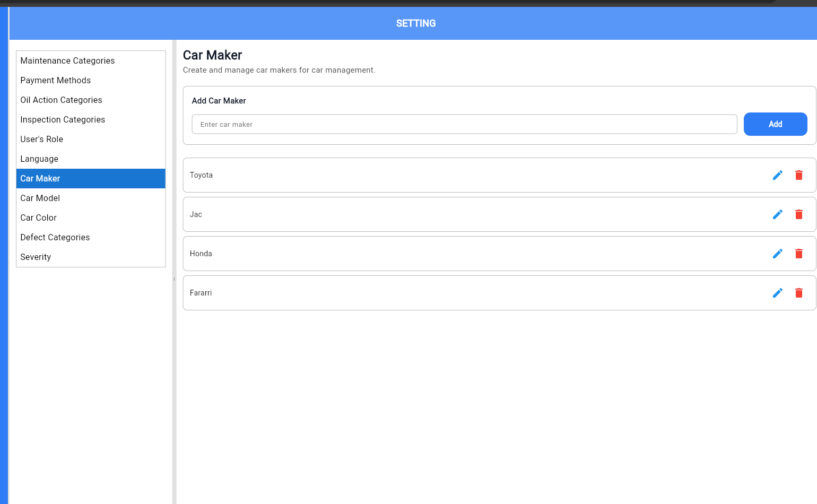The image size is (817, 504).
Task: Switch to User's Role settings
Action: pos(42,140)
